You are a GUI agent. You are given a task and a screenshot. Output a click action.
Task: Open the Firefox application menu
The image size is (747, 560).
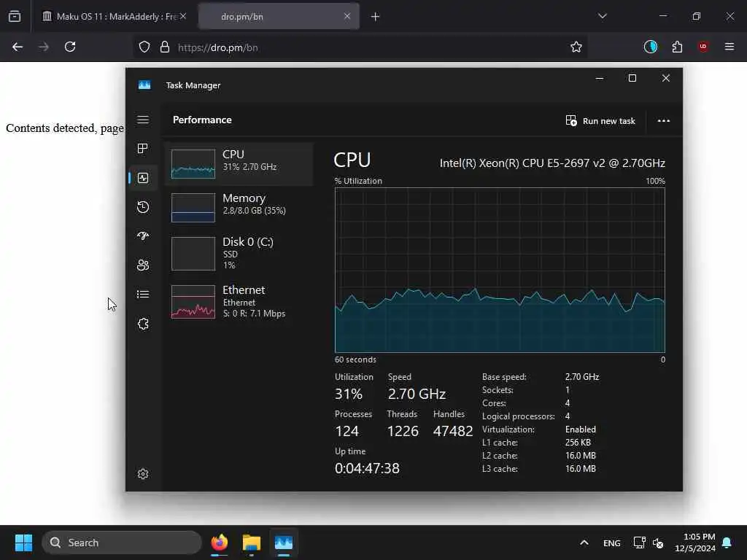(x=729, y=47)
